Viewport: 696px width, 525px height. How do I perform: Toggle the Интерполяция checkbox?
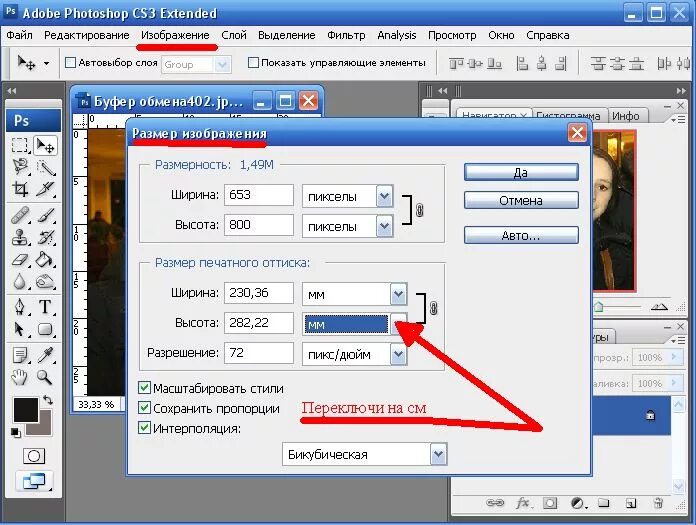(144, 428)
